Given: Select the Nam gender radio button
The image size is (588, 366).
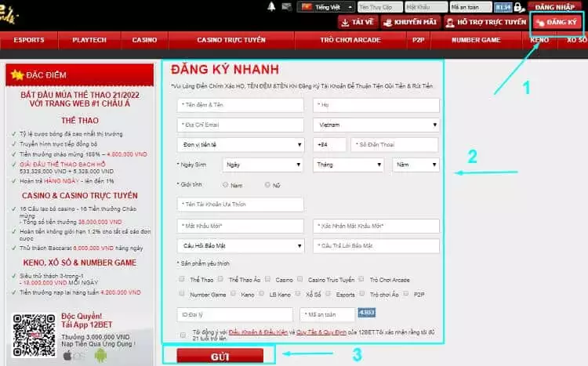Looking at the screenshot, I should (x=225, y=184).
